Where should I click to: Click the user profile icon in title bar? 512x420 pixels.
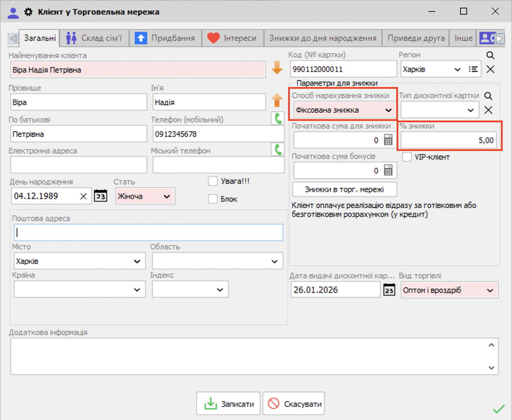pos(13,13)
